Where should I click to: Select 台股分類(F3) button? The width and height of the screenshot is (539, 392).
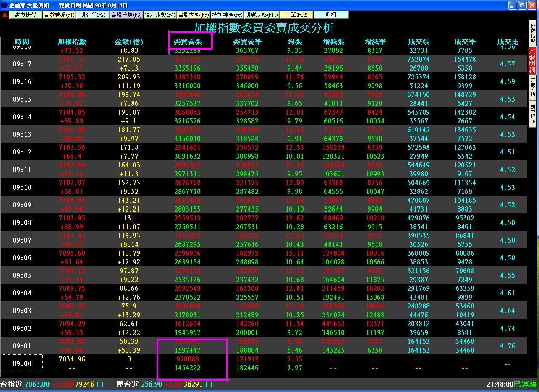126,15
